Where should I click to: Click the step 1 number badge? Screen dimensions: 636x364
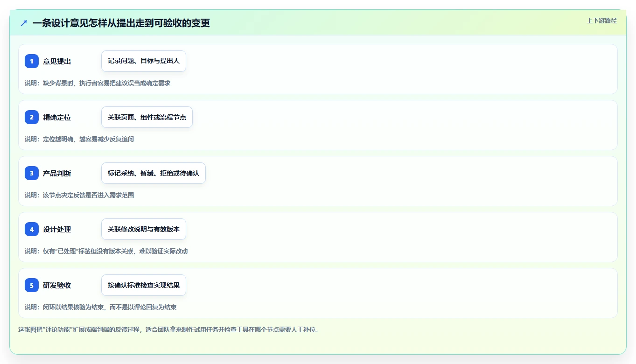32,61
